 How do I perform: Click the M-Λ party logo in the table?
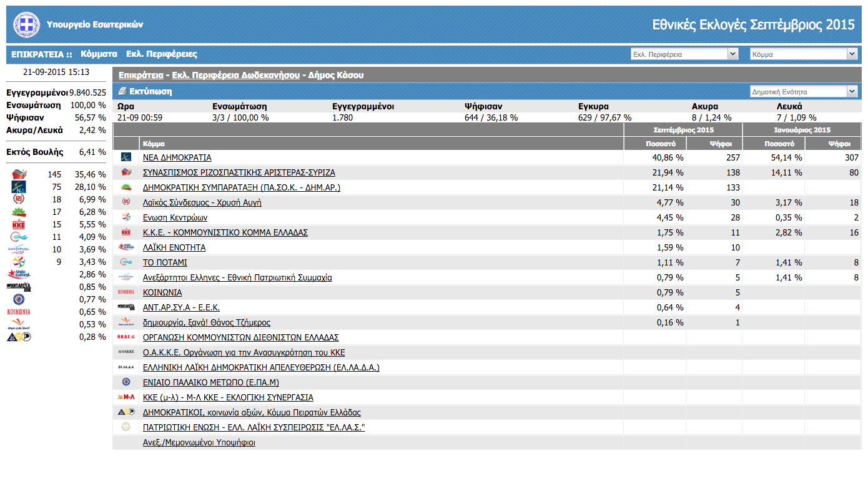(x=126, y=397)
